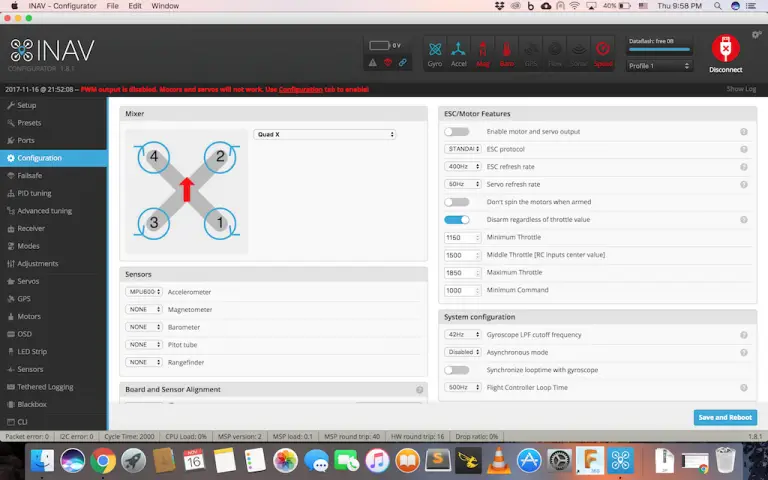
Task: Click the Gyro sensor status icon
Action: (x=435, y=51)
